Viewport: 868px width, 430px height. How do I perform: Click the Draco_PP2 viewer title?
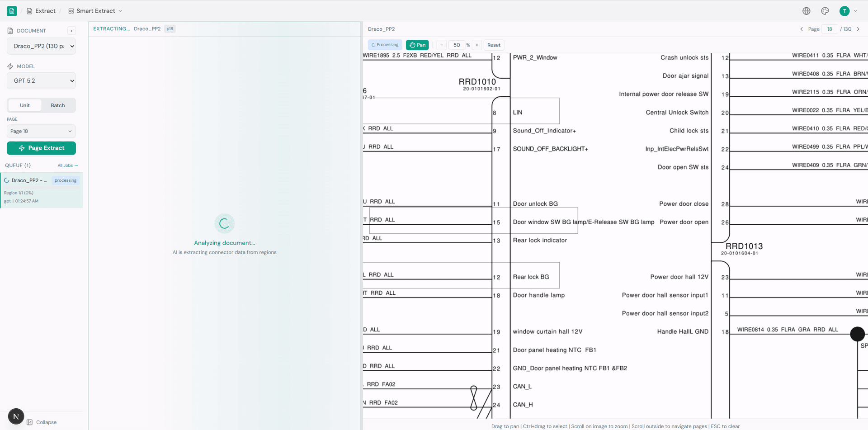pyautogui.click(x=381, y=29)
